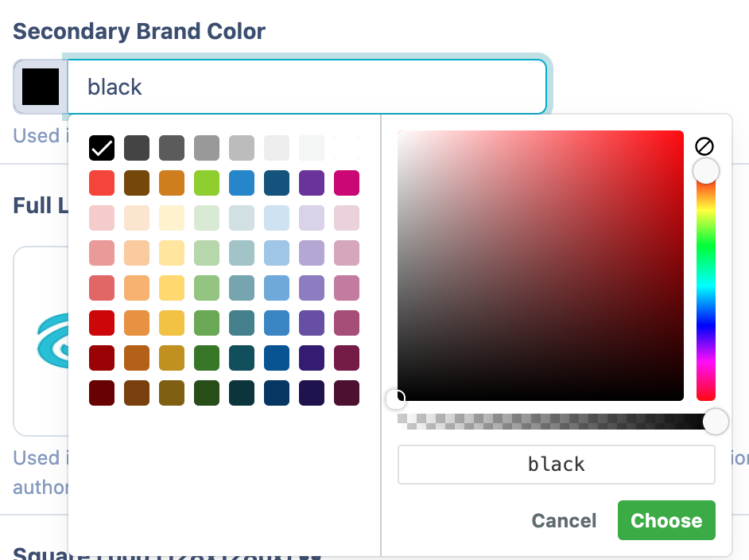Screen dimensions: 749x560
Task: Select the dark brown palette swatch
Action: click(x=137, y=183)
